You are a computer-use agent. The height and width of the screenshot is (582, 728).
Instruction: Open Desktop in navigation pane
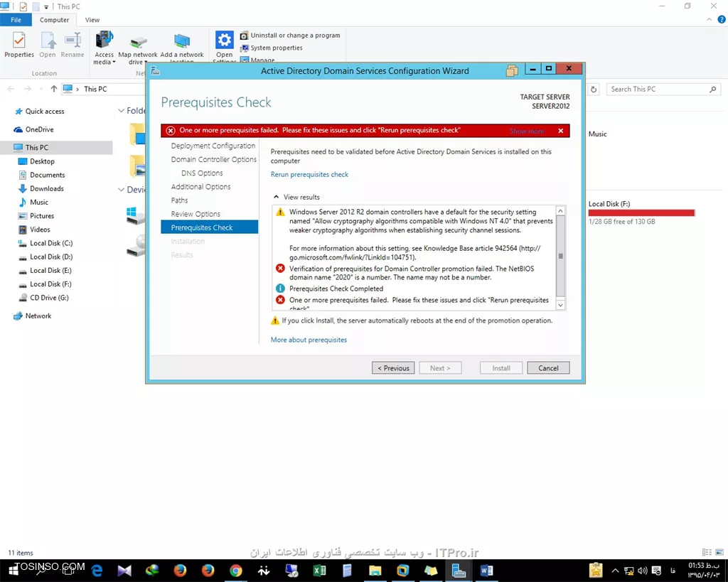36,161
